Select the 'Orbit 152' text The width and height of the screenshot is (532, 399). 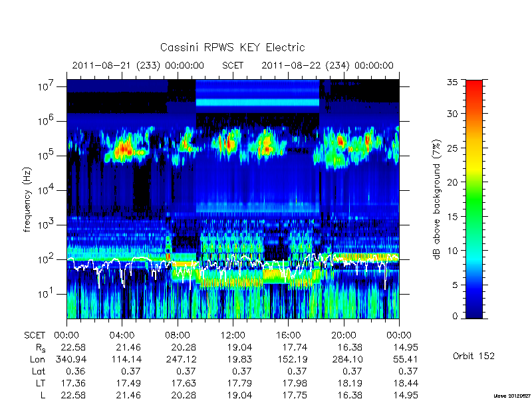(x=473, y=356)
